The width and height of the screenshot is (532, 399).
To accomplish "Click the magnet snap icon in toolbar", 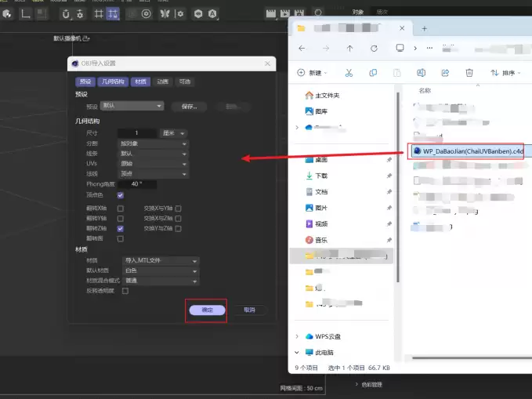I will (x=66, y=14).
